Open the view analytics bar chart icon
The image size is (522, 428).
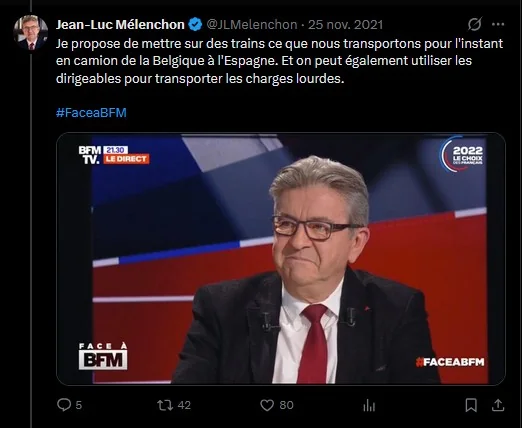pyautogui.click(x=369, y=405)
